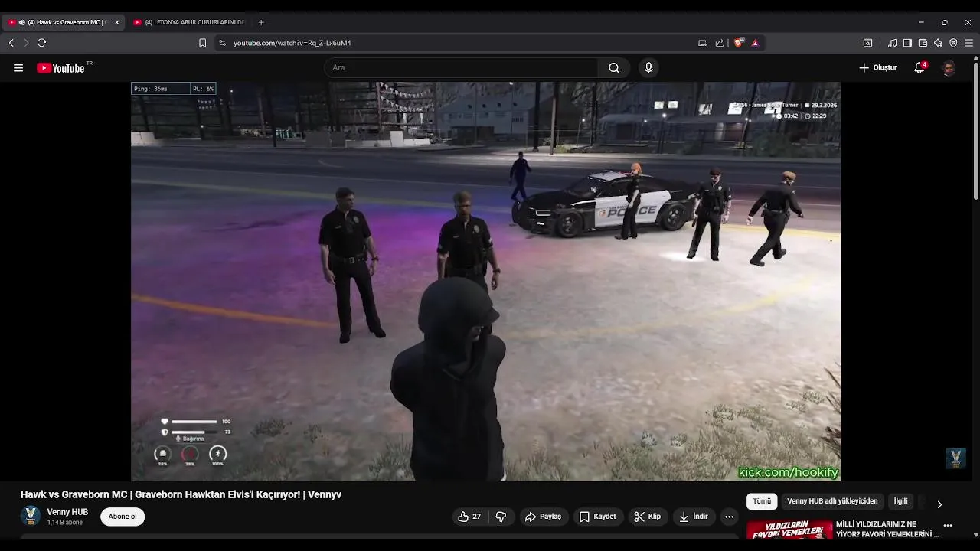This screenshot has width=980, height=551.
Task: Focus the Ara search field
Action: [462, 68]
